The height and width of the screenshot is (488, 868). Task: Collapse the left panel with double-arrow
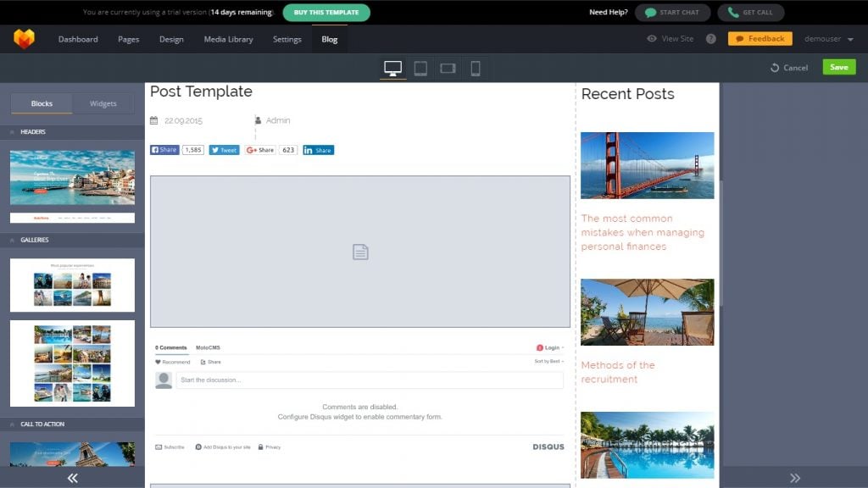72,478
